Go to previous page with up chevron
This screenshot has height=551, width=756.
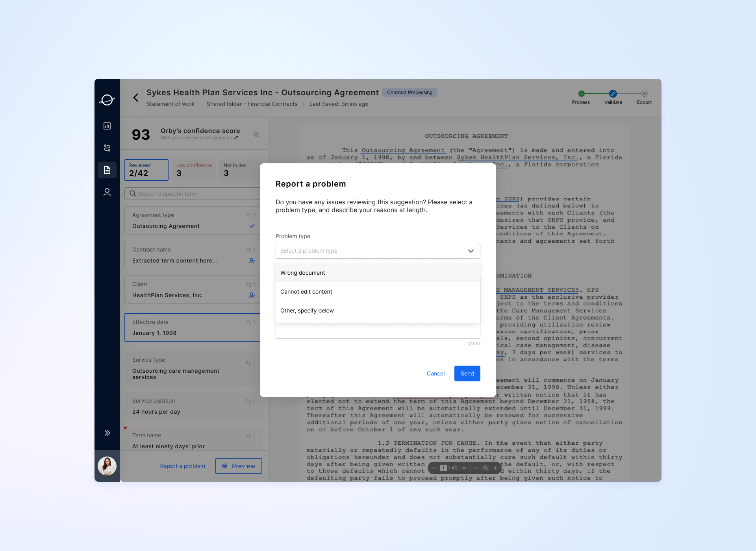pos(434,468)
